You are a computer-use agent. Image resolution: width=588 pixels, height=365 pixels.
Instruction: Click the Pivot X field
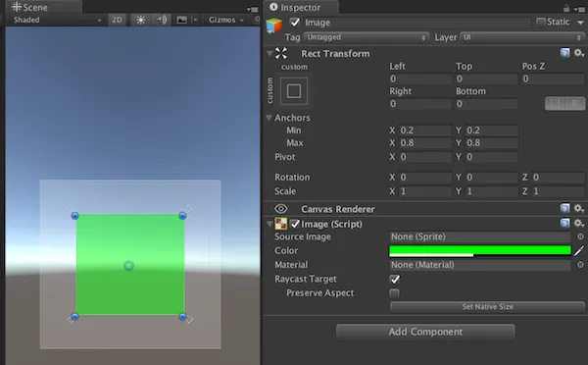[424, 157]
